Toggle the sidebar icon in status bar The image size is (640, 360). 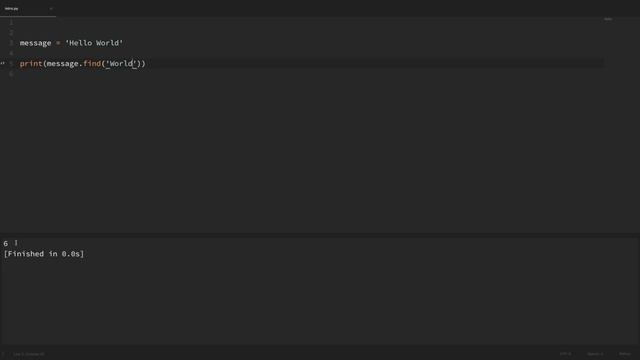(x=3, y=354)
